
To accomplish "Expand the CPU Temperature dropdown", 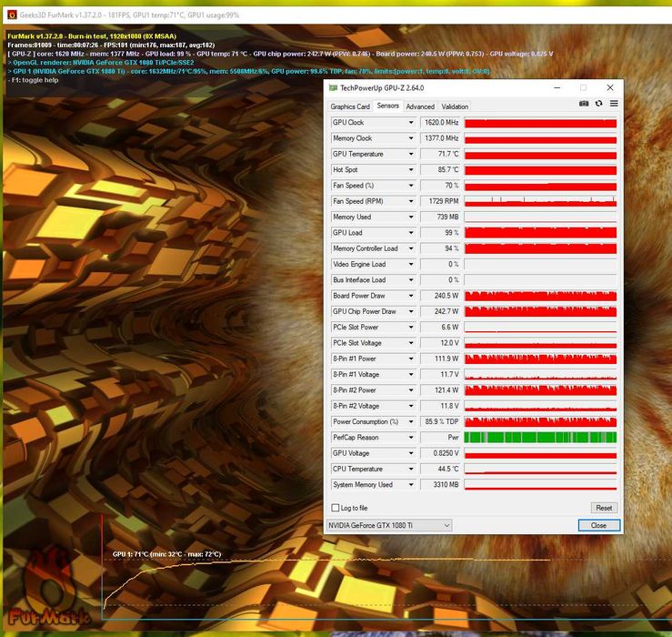I will point(411,469).
